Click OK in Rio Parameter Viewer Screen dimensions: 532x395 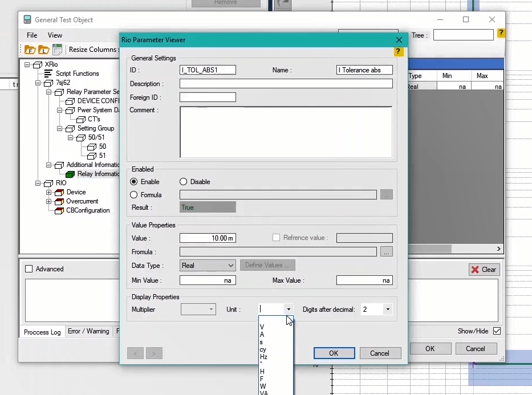click(x=334, y=353)
